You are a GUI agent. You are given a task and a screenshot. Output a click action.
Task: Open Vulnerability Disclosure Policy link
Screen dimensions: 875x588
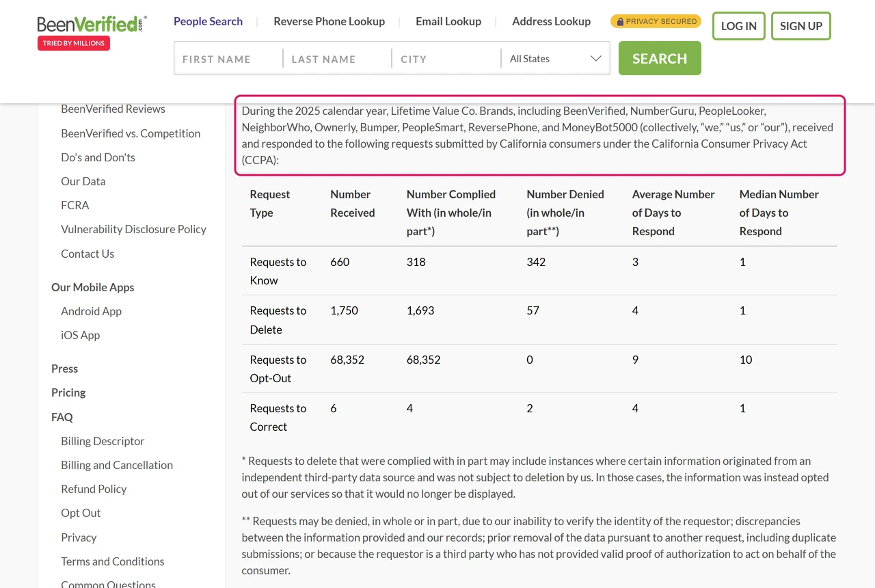133,229
